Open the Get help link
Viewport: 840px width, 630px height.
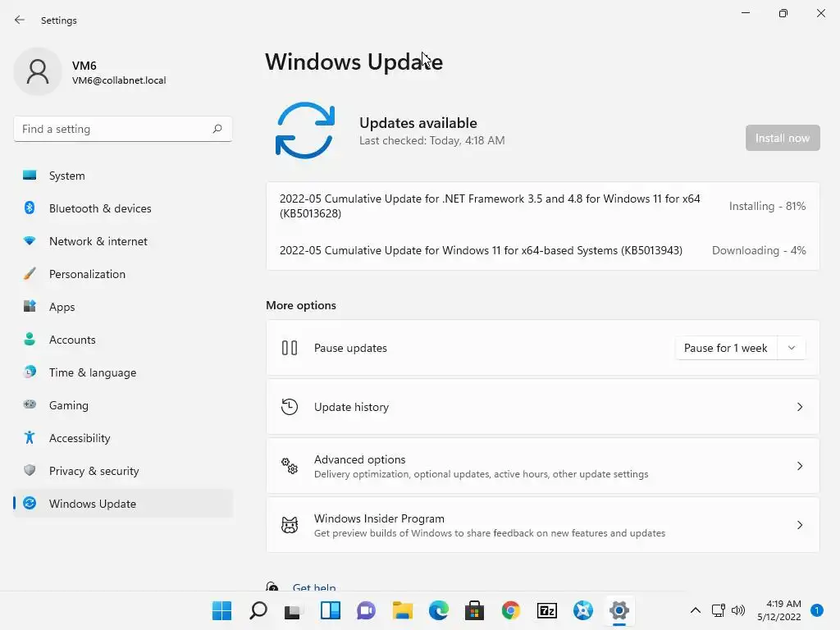[314, 587]
